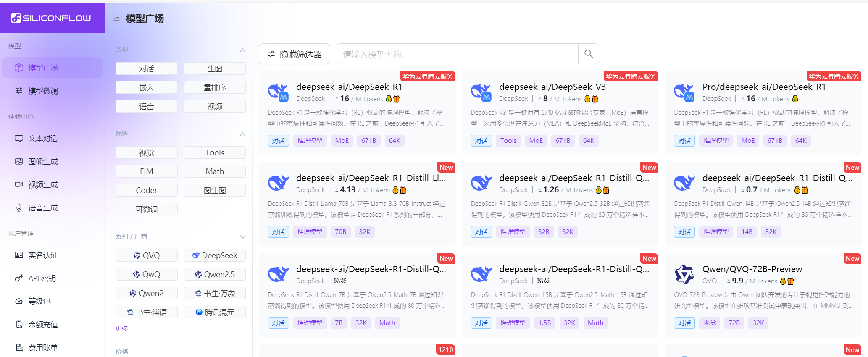Filter by QwQ series
Viewport: 868px width, 357px height.
click(147, 274)
